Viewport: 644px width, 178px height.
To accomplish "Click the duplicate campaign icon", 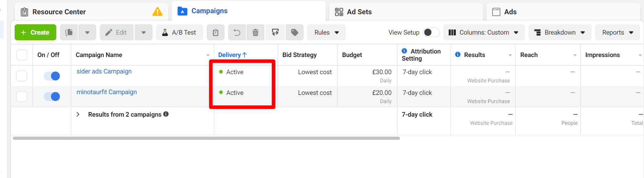I will click(x=69, y=32).
